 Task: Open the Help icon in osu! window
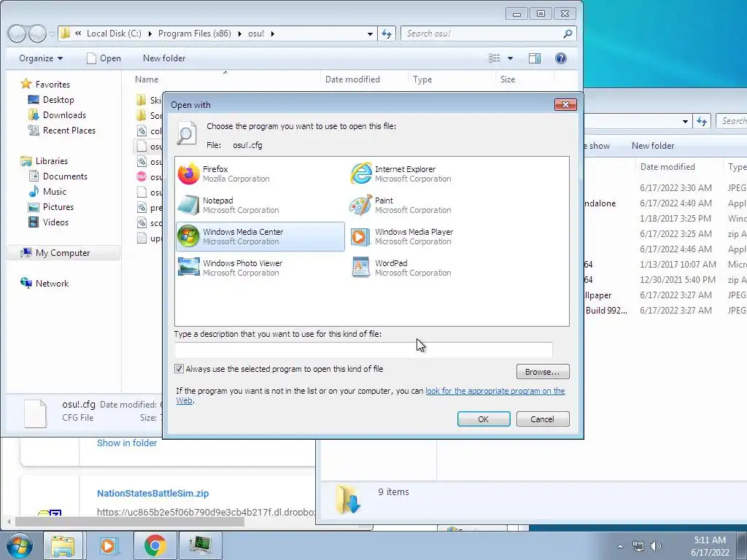(x=561, y=58)
